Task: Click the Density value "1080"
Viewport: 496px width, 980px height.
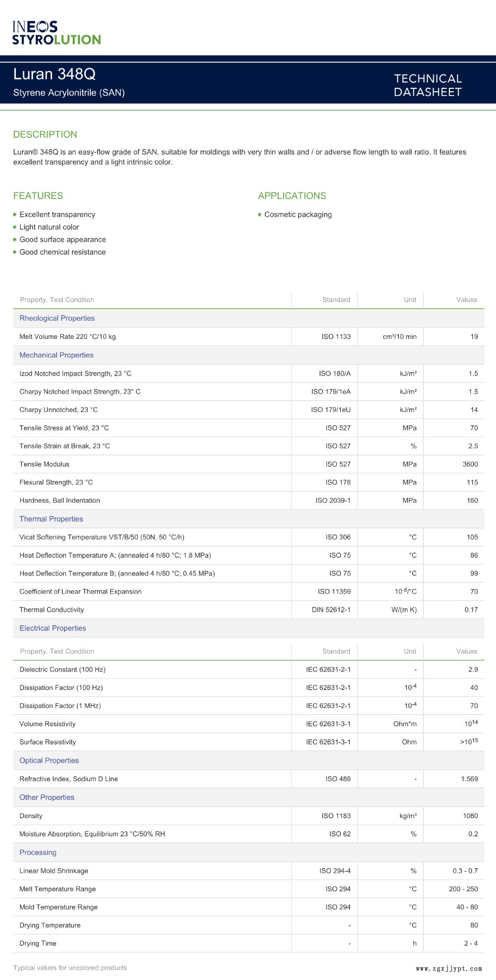Action: click(x=470, y=816)
